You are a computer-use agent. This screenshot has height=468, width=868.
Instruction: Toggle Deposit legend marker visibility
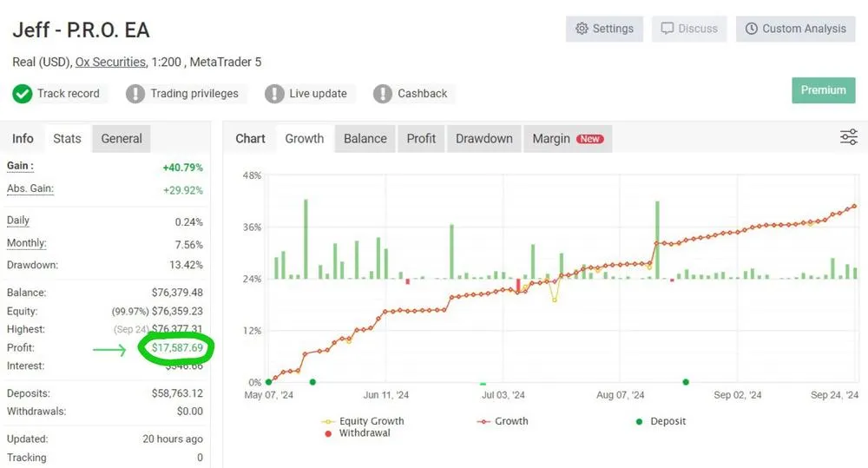(x=661, y=421)
